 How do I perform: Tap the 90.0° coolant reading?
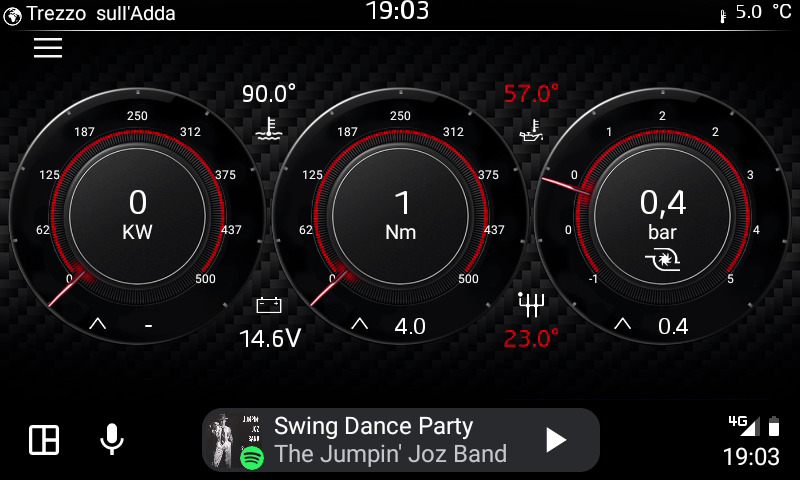pyautogui.click(x=269, y=93)
